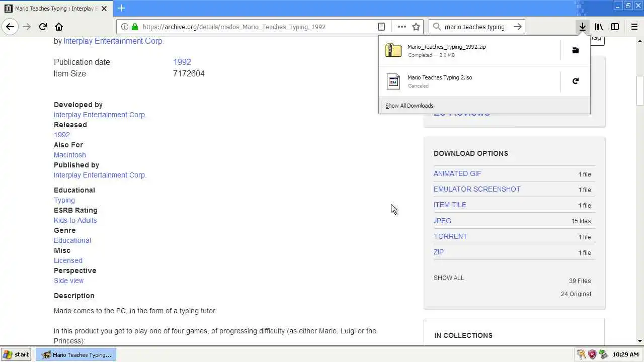
Task: Open containing folder for Mario_Teaches_Typing_1992.zip
Action: (x=576, y=50)
